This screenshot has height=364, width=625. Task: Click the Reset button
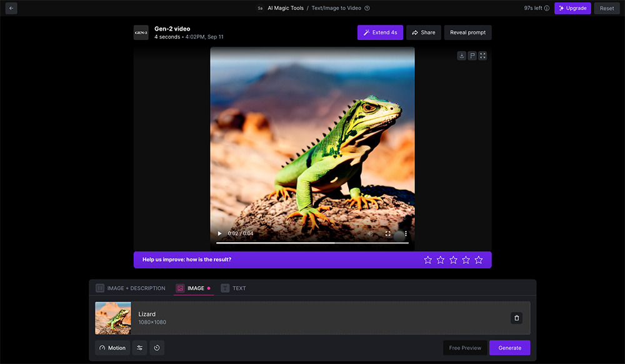coord(607,8)
